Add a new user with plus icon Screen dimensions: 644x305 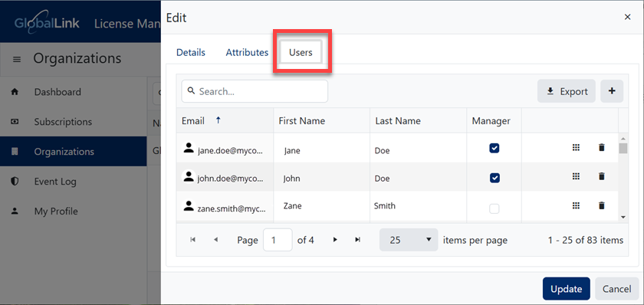click(x=612, y=91)
